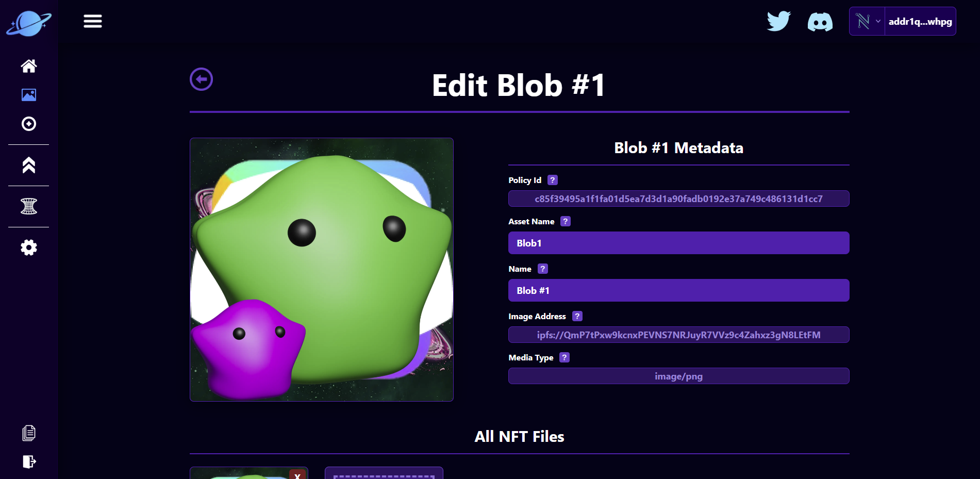Screen dimensions: 980x479
Task: Click the Edit Blob #1 heading
Action: 519,85
